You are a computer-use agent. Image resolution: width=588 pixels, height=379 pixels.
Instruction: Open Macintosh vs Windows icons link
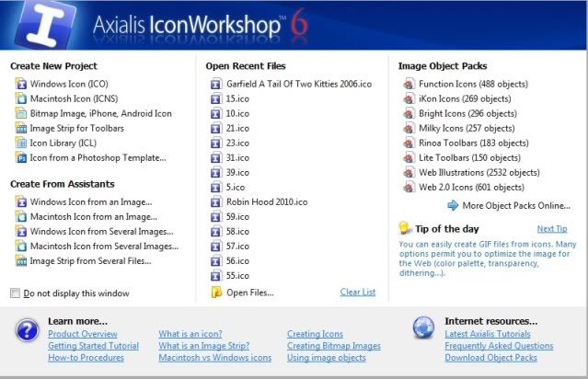tap(215, 357)
